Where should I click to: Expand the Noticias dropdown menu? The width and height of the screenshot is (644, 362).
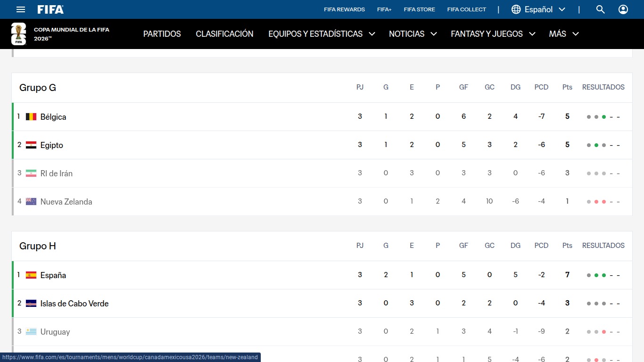[x=413, y=34]
